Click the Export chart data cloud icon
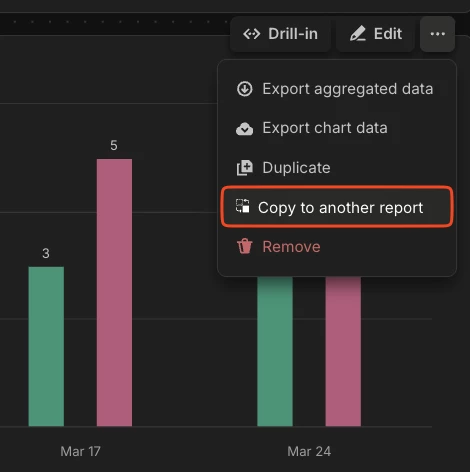470x472 pixels. click(x=245, y=128)
